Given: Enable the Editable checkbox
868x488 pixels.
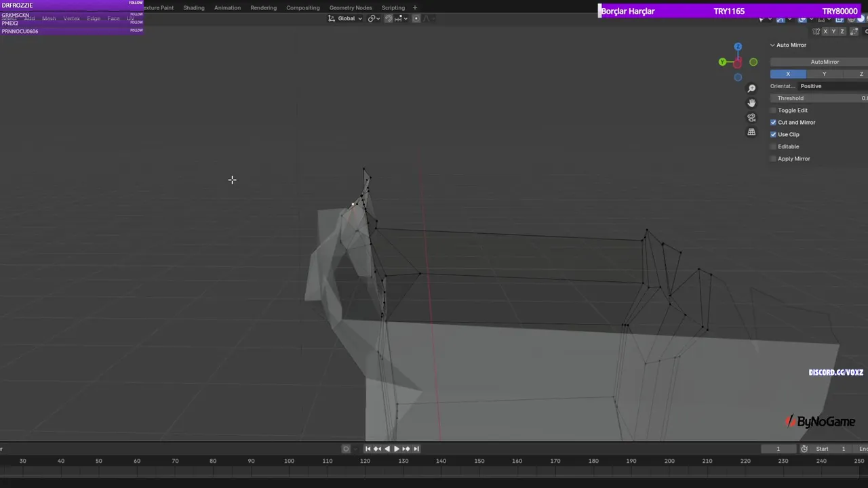Looking at the screenshot, I should [773, 147].
